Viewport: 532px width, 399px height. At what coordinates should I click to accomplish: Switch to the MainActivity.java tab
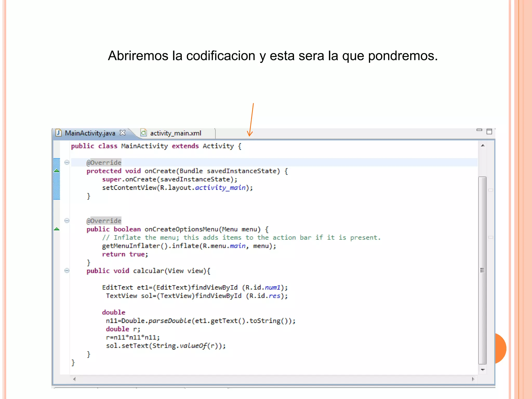point(90,133)
